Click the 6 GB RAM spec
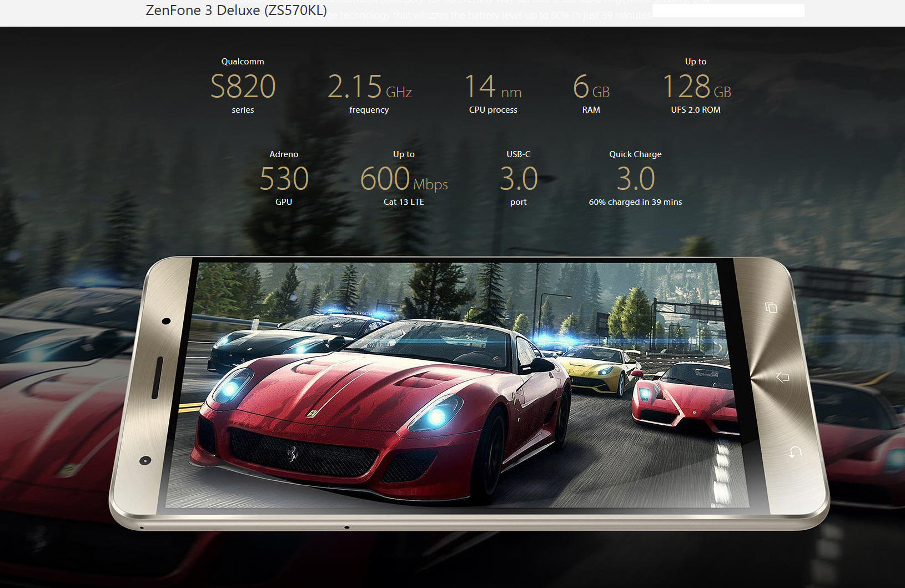 click(591, 87)
